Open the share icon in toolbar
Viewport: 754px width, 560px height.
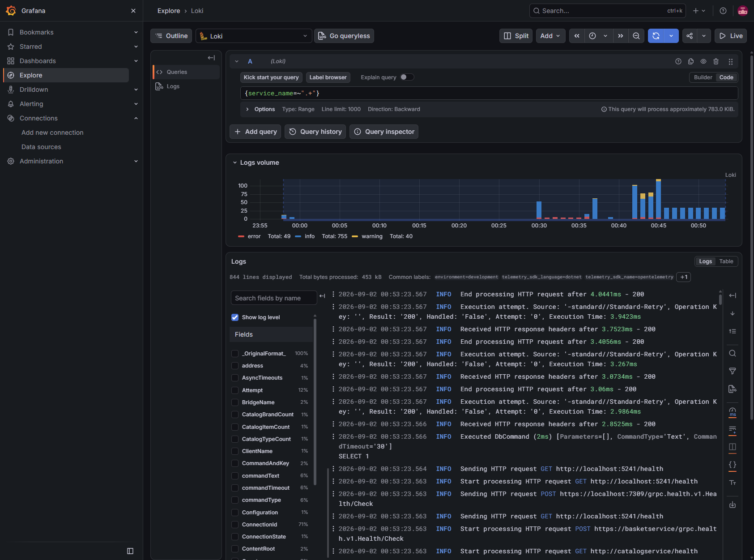pyautogui.click(x=690, y=36)
